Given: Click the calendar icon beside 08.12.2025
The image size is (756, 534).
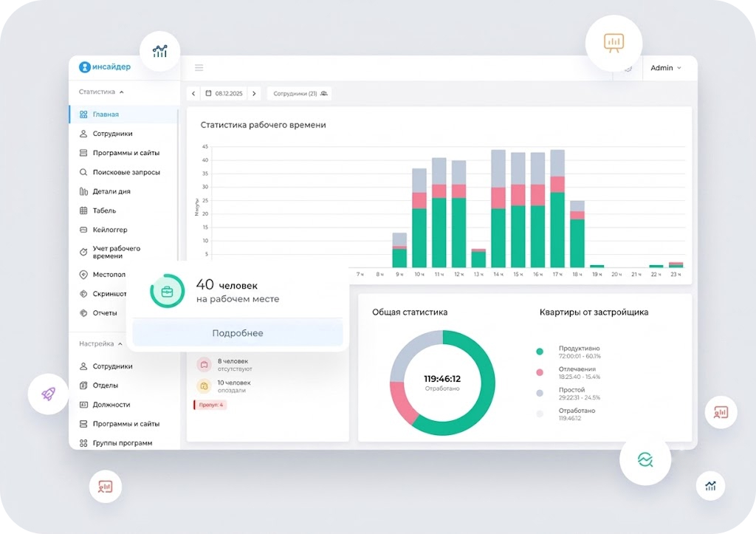Looking at the screenshot, I should (208, 94).
